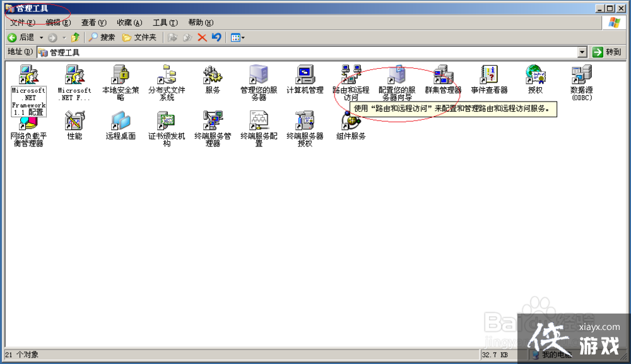Screen dimensions: 631x364
Task: Open the address bar dropdown
Action: (582, 52)
